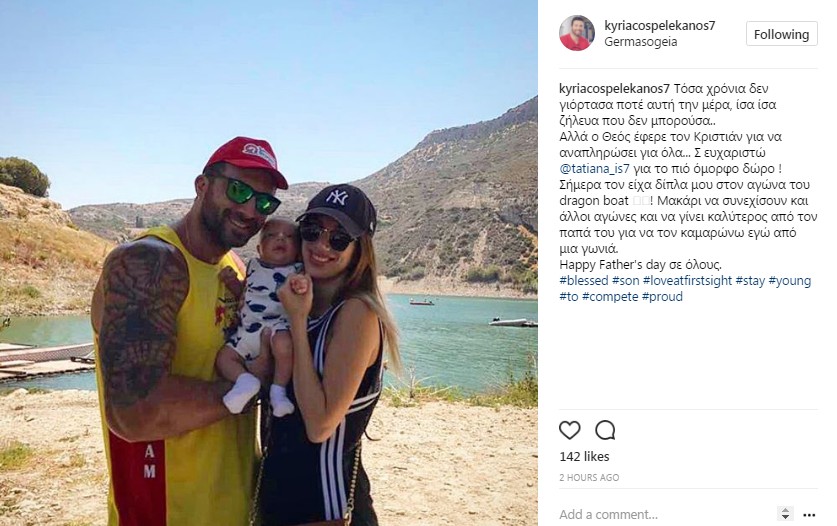The image size is (837, 526).
Task: Open the #blessed hashtag
Action: [x=584, y=281]
